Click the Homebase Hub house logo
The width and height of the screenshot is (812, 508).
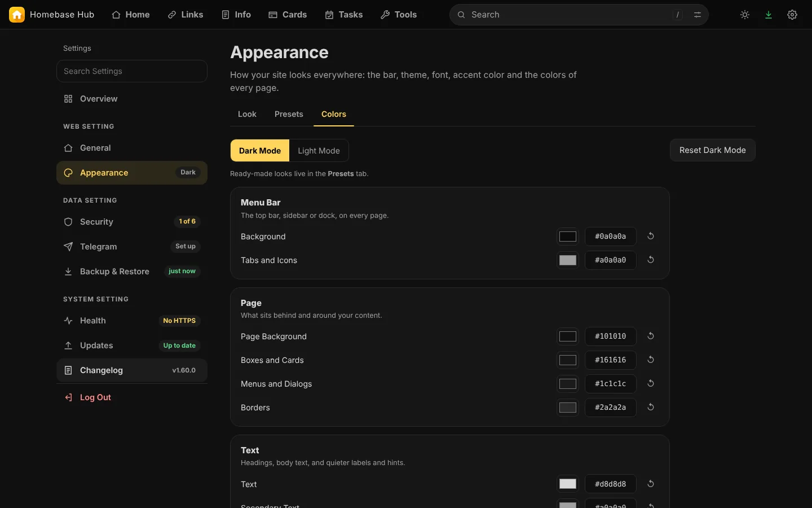[x=17, y=15]
